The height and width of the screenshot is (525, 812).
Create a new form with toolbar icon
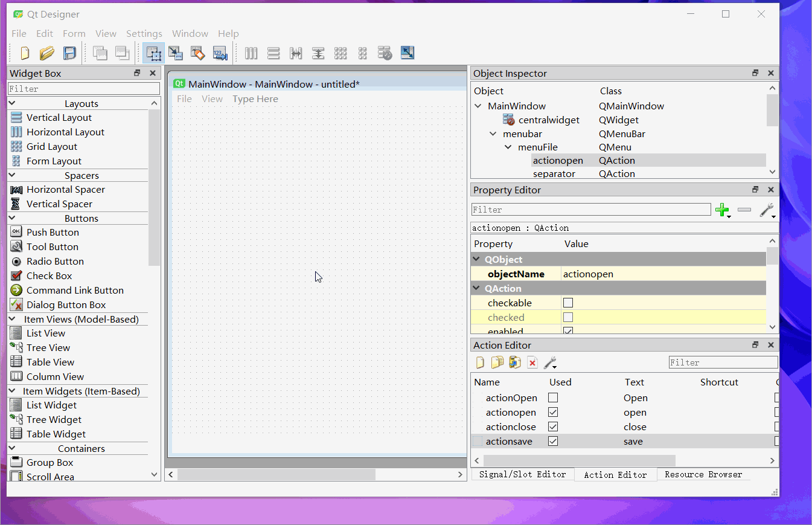(x=25, y=53)
